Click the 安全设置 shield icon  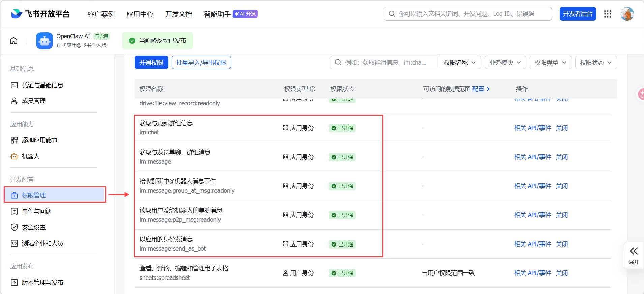point(14,227)
